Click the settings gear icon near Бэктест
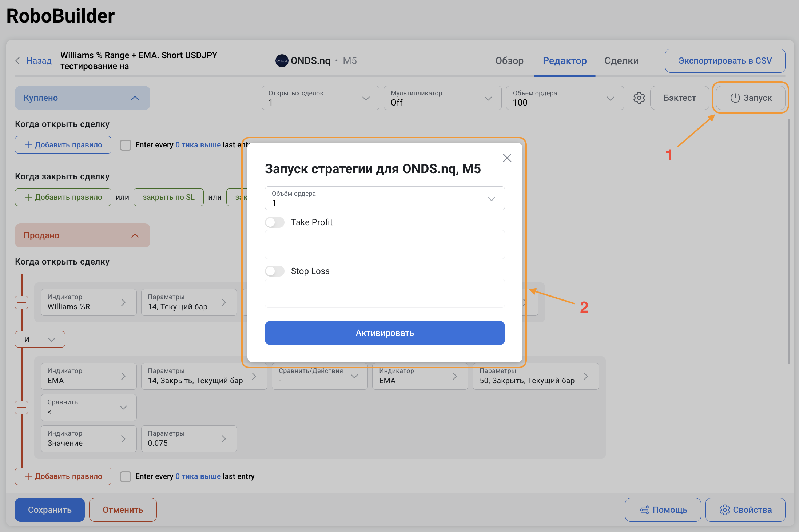The image size is (799, 532). [x=639, y=98]
